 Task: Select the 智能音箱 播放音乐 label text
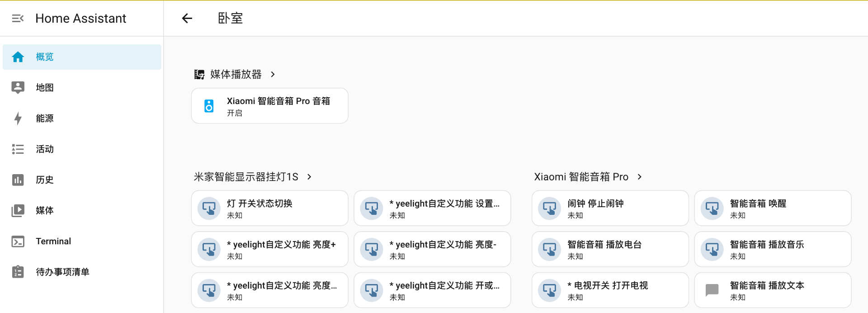[767, 245]
